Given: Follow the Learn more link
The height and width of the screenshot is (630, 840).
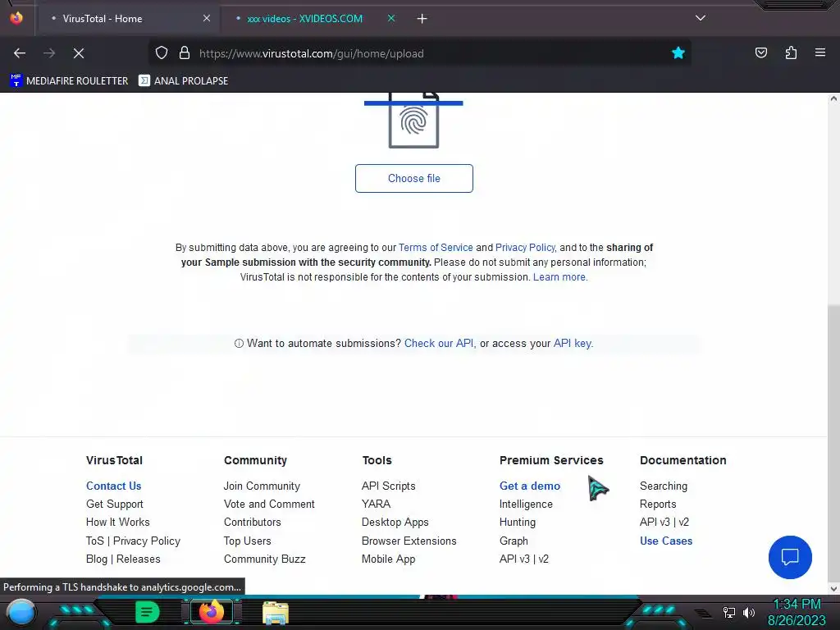Looking at the screenshot, I should point(559,277).
